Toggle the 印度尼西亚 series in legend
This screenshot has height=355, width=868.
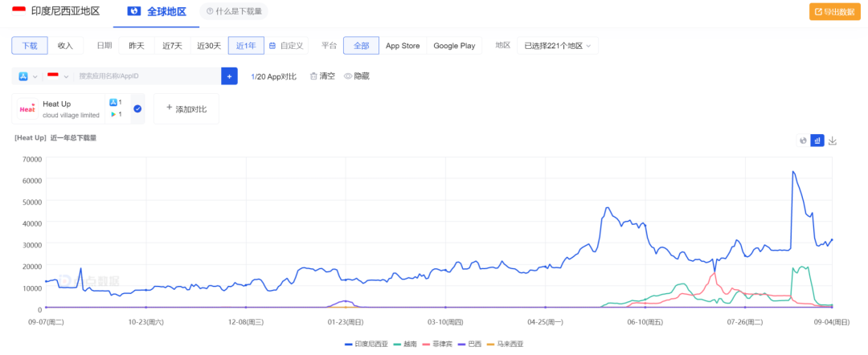click(366, 344)
